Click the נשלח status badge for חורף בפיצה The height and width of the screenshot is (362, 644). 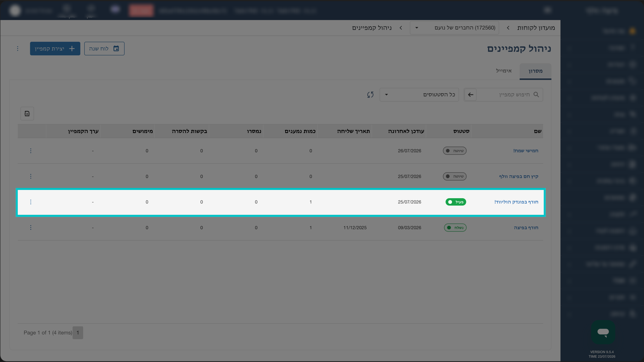(x=455, y=228)
